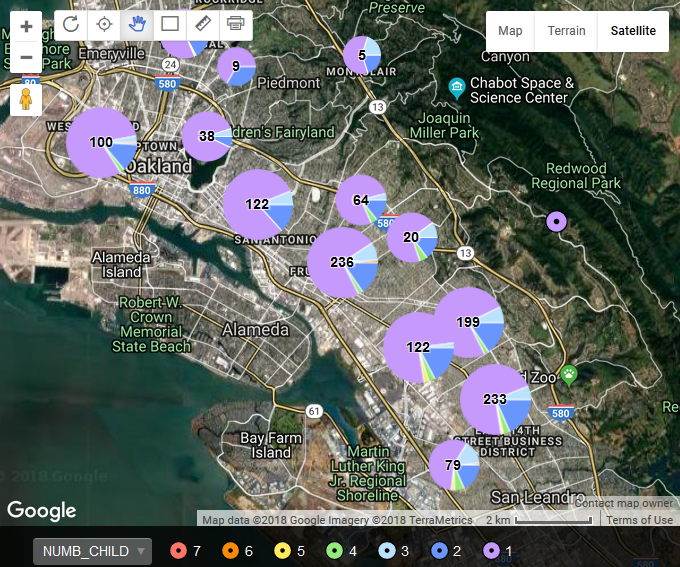Toggle legend category 3 light blue swatch
680x567 pixels.
387,551
